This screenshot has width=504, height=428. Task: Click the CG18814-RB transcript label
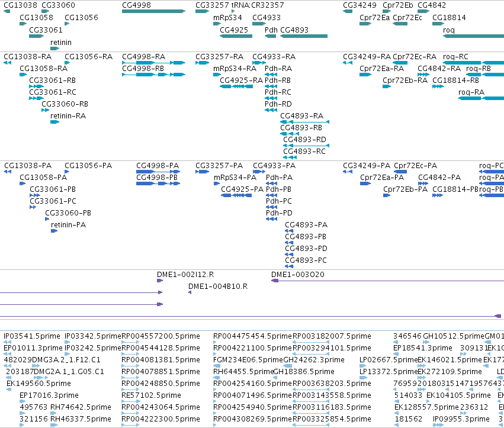point(455,81)
